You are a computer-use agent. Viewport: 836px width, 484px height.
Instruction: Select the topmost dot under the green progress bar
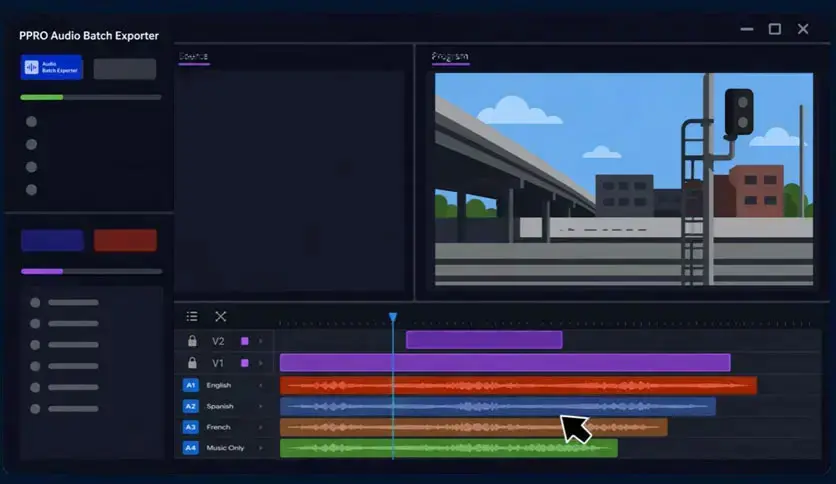(x=31, y=122)
